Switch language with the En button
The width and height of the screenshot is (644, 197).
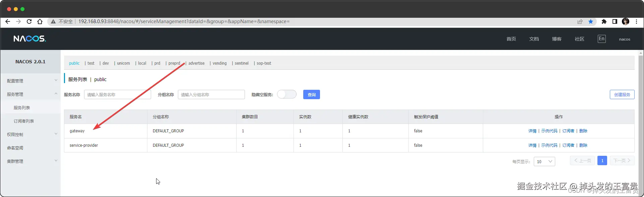tap(601, 39)
